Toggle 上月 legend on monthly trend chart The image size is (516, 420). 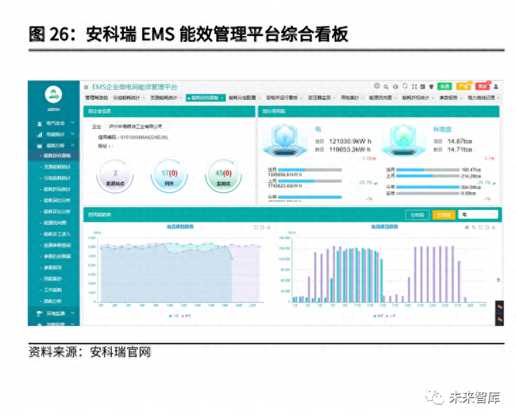tap(391, 316)
